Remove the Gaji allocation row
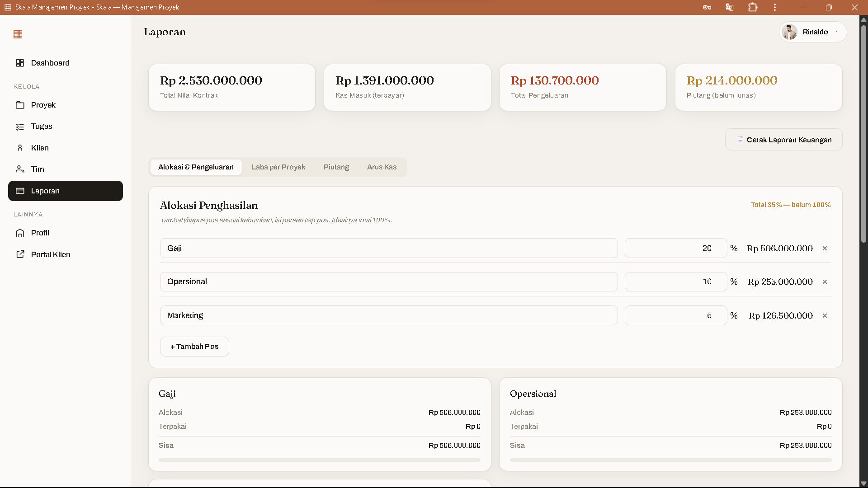Screen dimensions: 868x488 coord(825,249)
